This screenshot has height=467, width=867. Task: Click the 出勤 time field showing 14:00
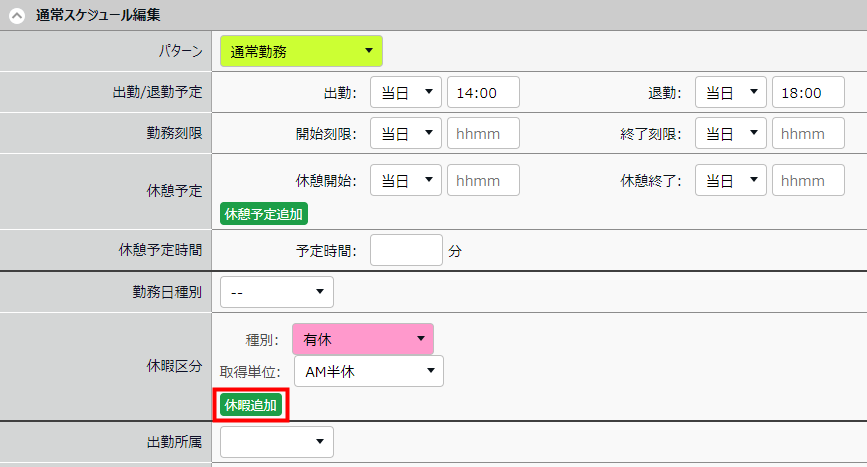483,93
